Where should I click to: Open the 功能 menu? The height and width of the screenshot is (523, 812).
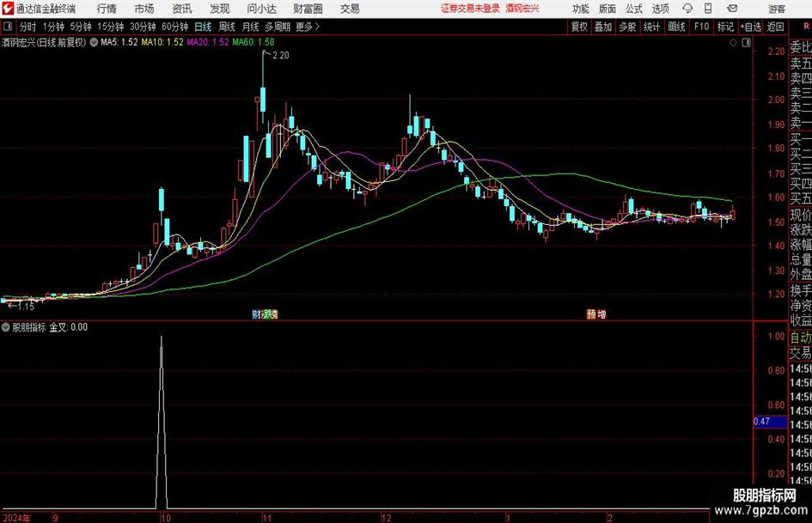point(581,9)
